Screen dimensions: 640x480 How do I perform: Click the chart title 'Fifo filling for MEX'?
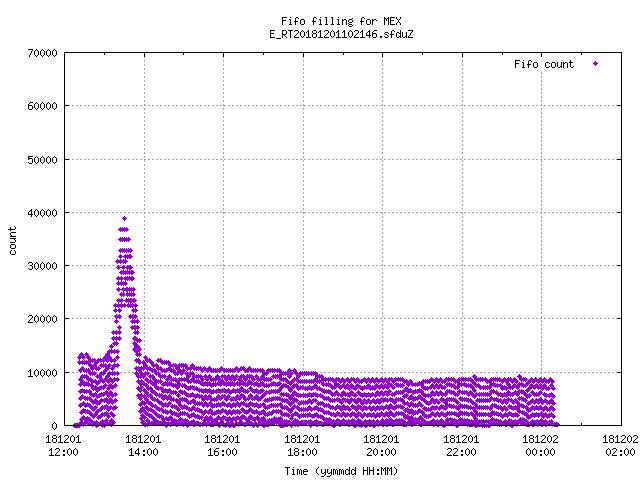[x=341, y=21]
